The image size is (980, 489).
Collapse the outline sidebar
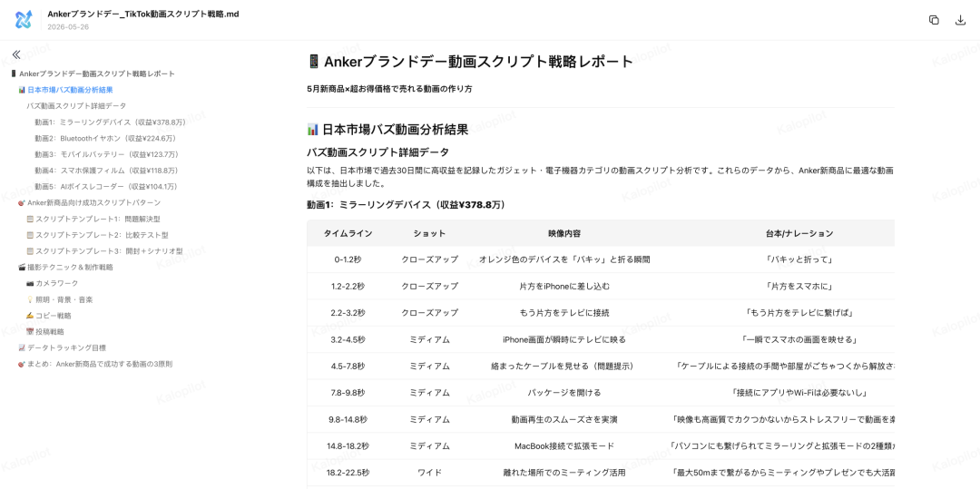pyautogui.click(x=16, y=55)
